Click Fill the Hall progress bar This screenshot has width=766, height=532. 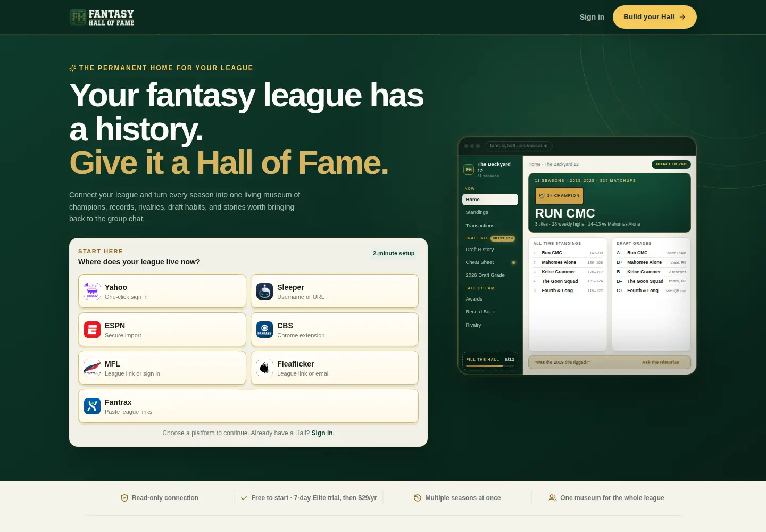(x=490, y=366)
